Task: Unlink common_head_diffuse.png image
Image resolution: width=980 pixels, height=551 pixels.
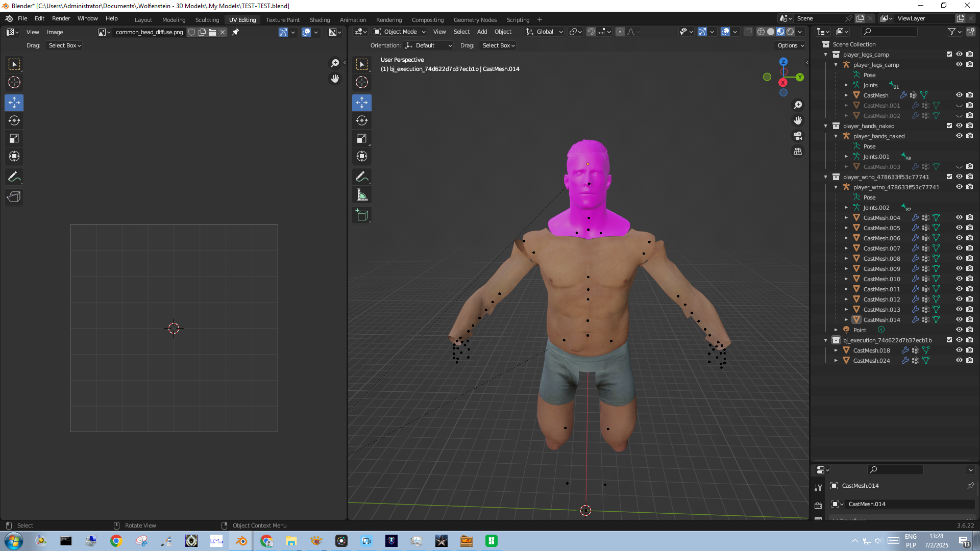Action: 223,32
